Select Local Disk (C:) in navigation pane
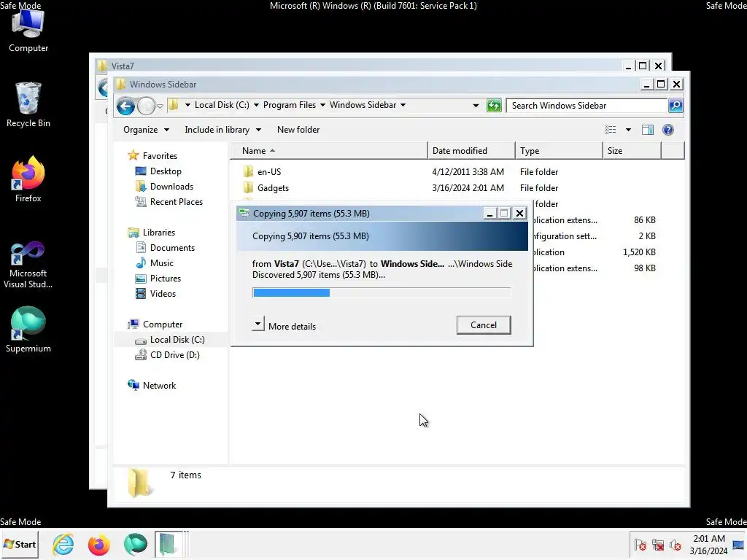Screen dimensions: 747x560 coord(177,340)
